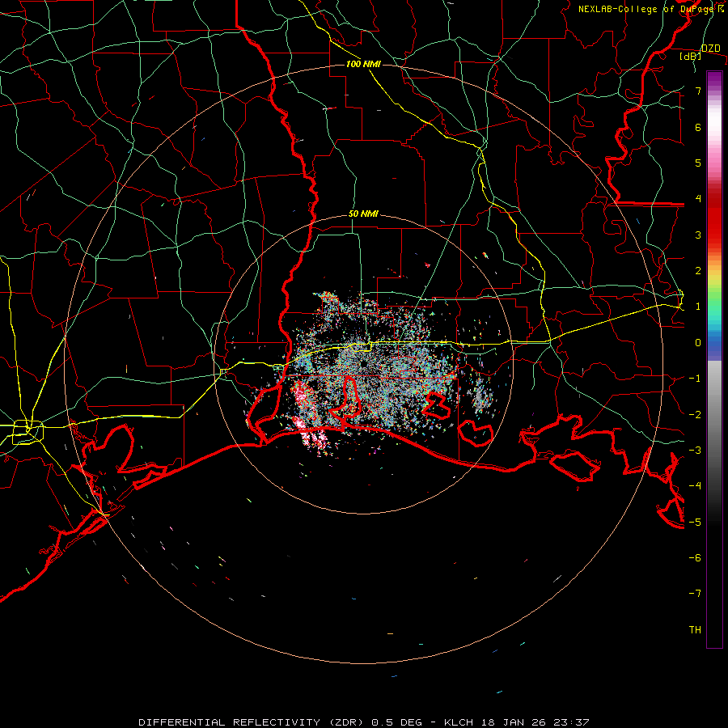The width and height of the screenshot is (728, 728).
Task: Click the "TH" label on the legend
Action: point(695,629)
